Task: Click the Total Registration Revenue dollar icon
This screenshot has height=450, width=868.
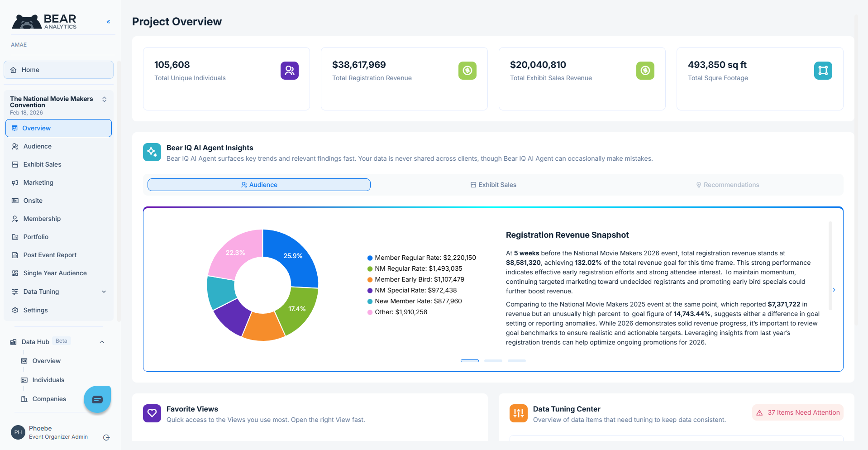Action: tap(467, 71)
